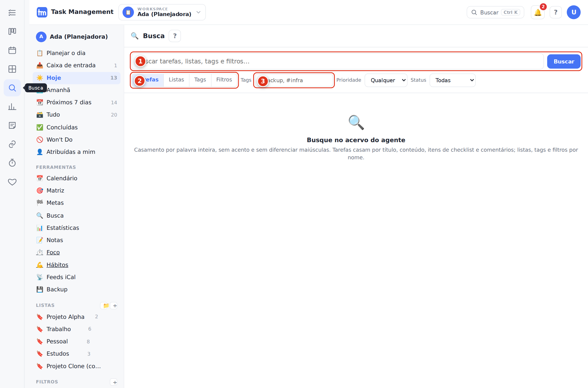588x388 pixels.
Task: Click the blue Buscar button
Action: 564,62
